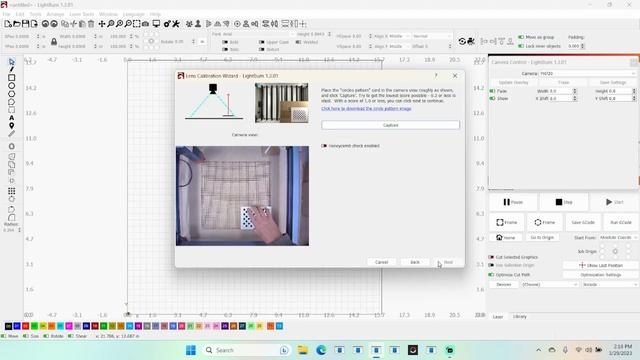
Task: Click the Capture button in wizard
Action: [390, 125]
